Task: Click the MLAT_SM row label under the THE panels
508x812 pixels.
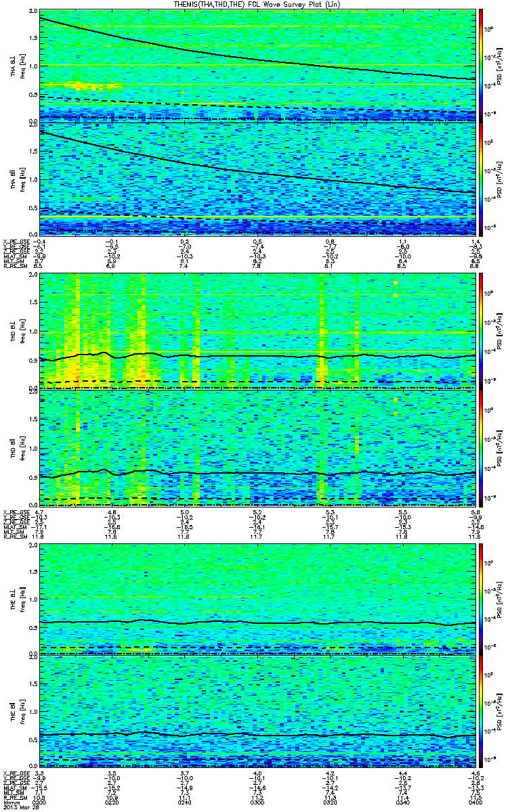Action: pyautogui.click(x=14, y=788)
